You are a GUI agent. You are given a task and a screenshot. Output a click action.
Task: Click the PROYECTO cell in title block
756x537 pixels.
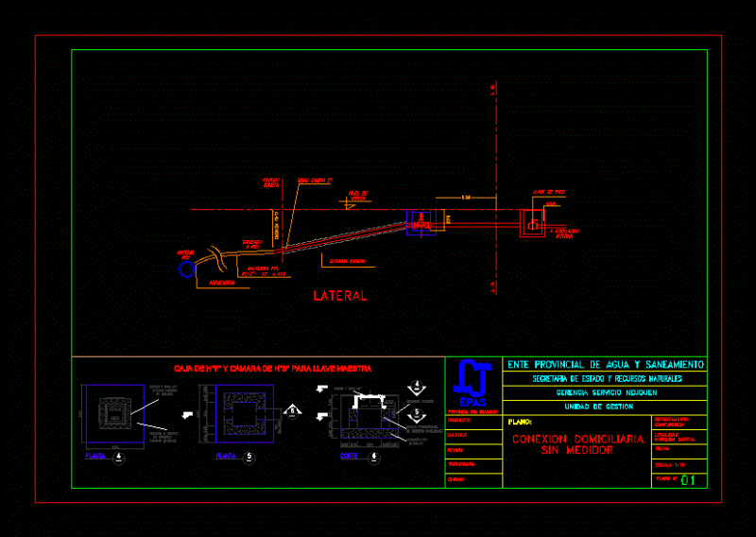(x=473, y=423)
